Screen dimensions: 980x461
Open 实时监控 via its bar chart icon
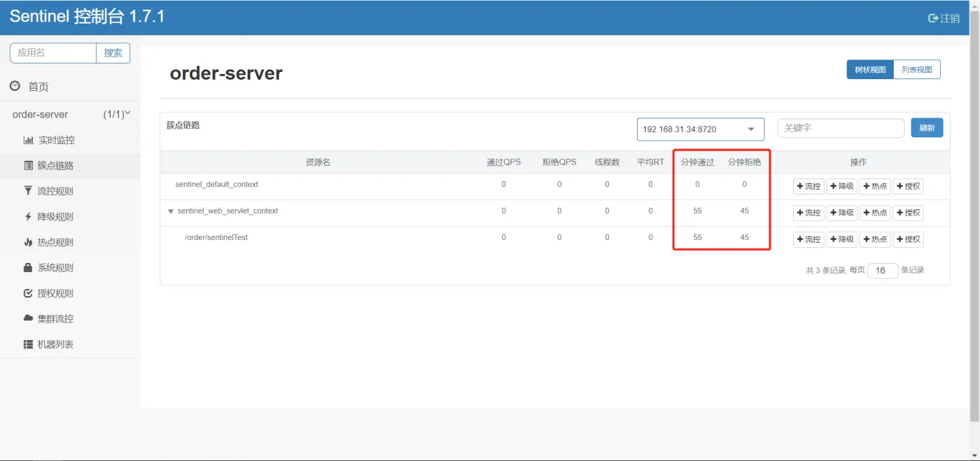(28, 140)
